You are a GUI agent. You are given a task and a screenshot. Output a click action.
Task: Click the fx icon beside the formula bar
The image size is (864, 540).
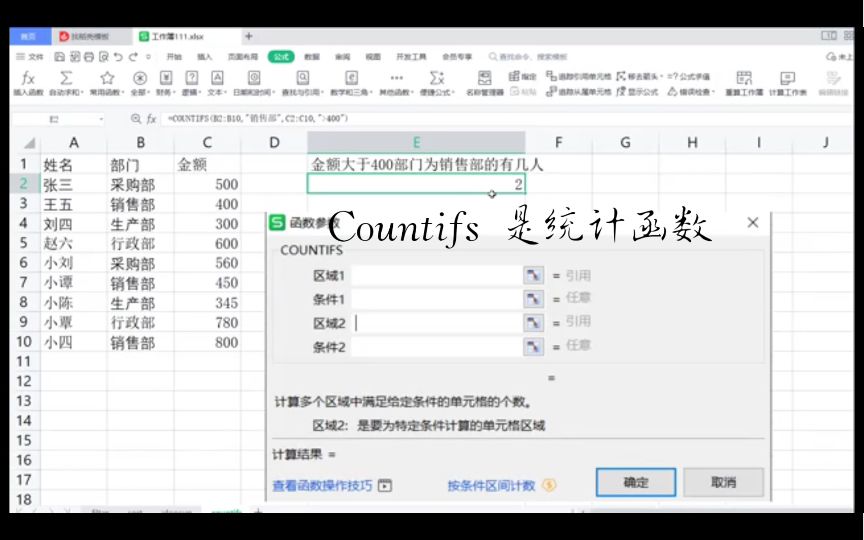(152, 118)
